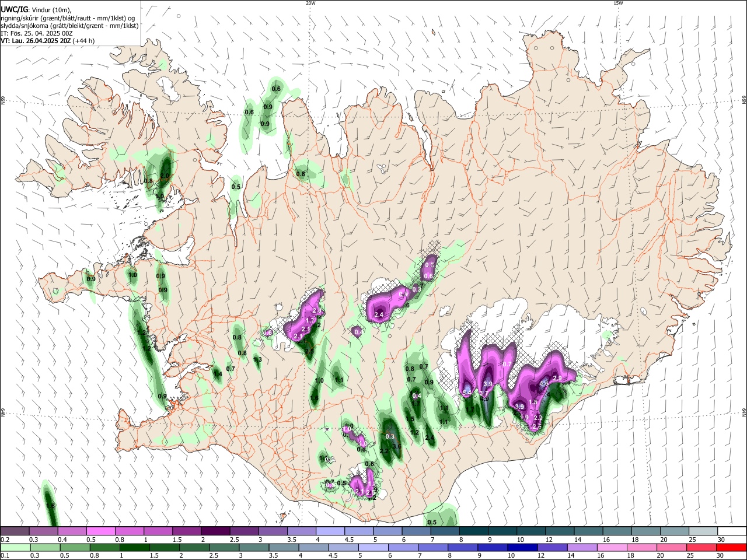Click the white '2.4' value inside the purple blob
Viewport: 747px width, 560px height.
pyautogui.click(x=378, y=315)
